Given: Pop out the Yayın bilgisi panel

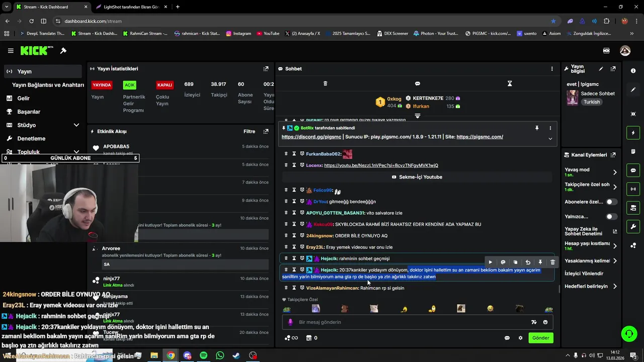Looking at the screenshot, I should click(x=613, y=69).
